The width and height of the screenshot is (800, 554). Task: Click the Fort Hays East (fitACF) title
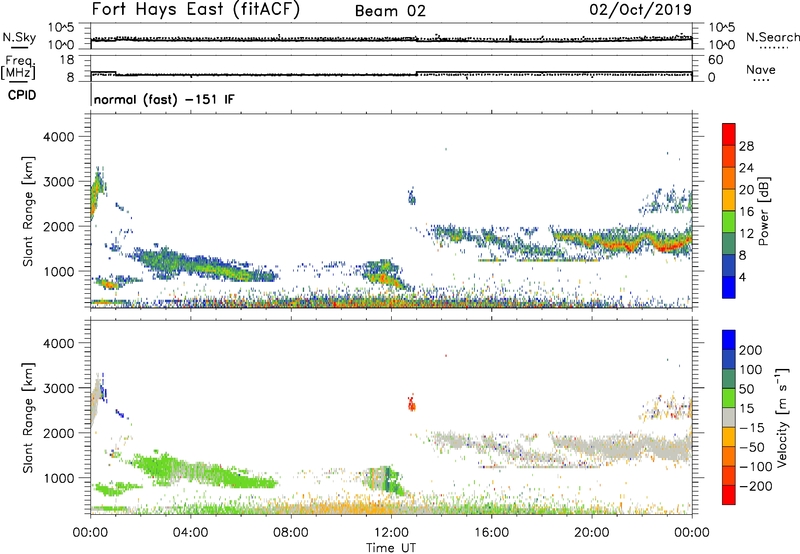tap(195, 10)
